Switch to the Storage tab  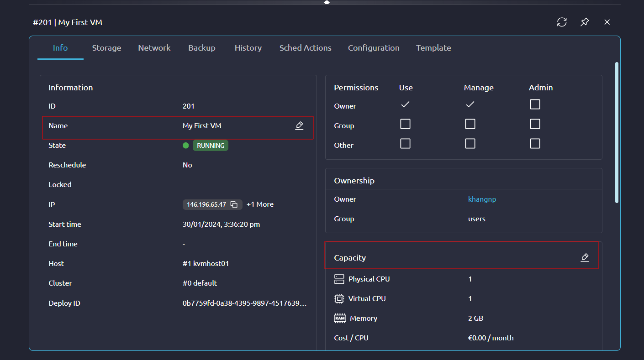[106, 48]
